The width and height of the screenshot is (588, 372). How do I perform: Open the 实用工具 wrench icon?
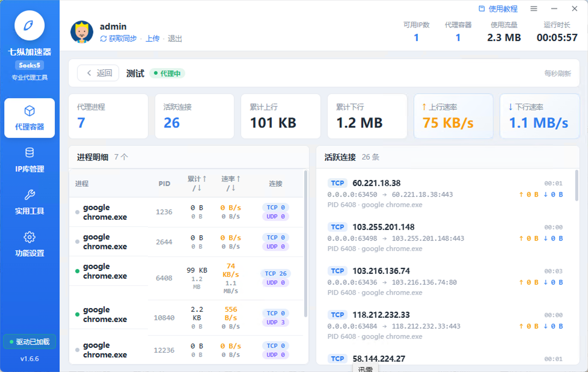click(x=29, y=195)
